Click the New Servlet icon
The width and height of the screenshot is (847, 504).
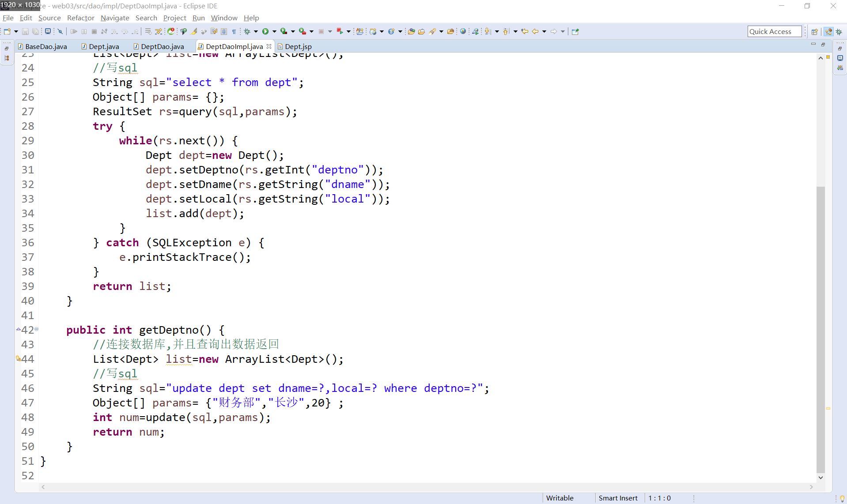391,31
